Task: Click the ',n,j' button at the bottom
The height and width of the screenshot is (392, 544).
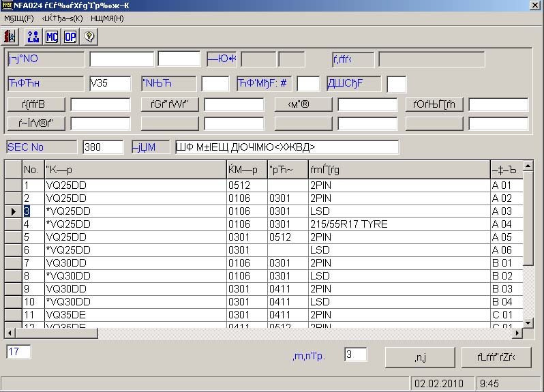Action: 420,357
